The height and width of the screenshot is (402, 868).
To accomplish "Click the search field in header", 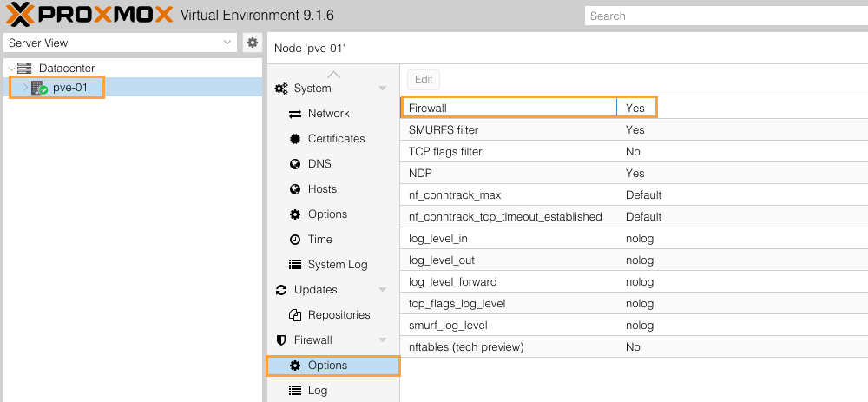I will click(x=727, y=16).
